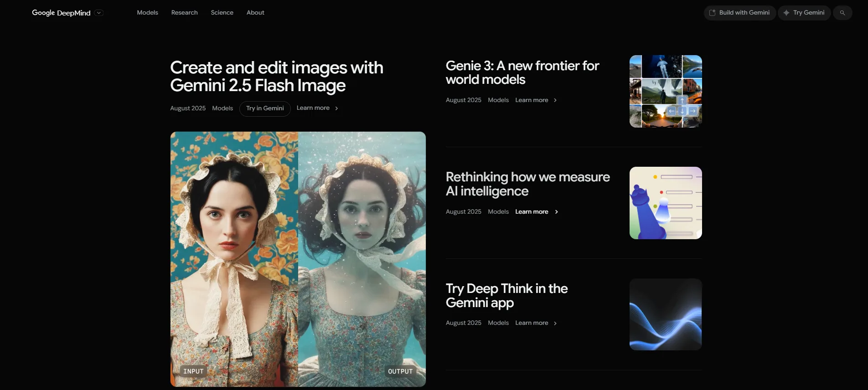Open the Science menu
Screen dimensions: 868x390
[x=222, y=13]
